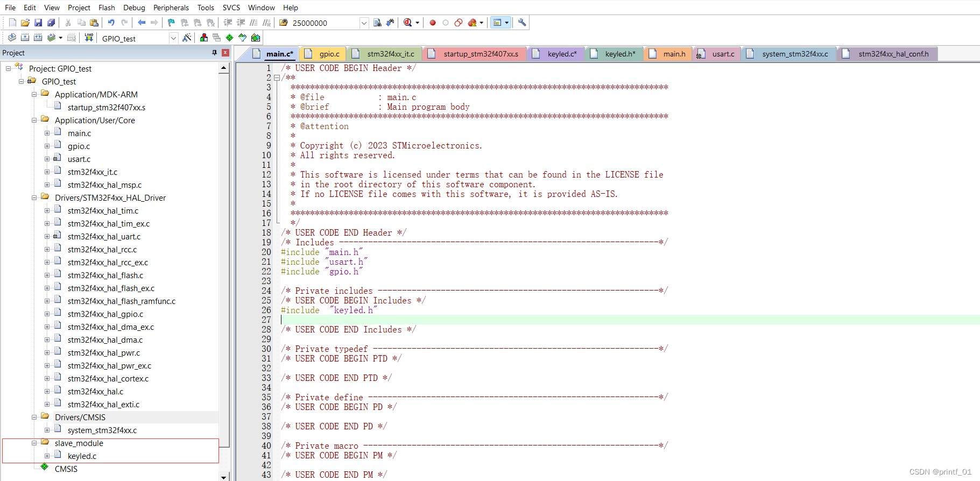Select the CMSIS component item
The image size is (980, 481).
click(66, 469)
